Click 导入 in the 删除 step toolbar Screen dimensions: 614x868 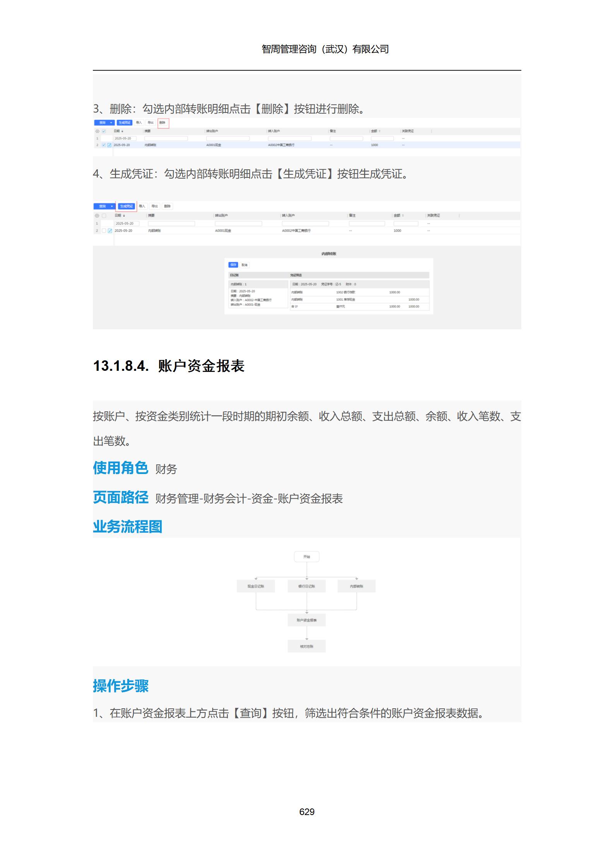point(139,123)
